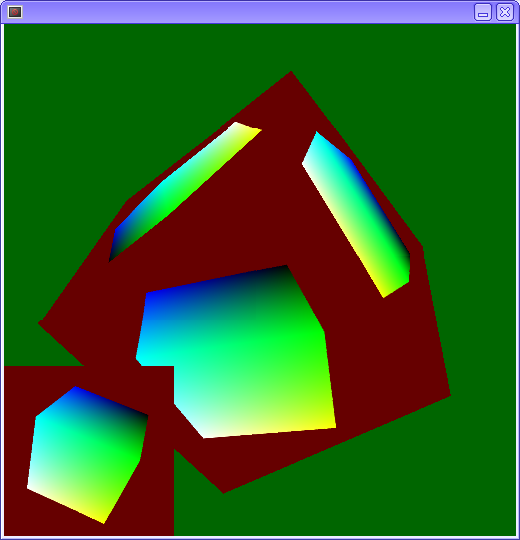Click the empty purple title bar area
520x540 pixels.
(x=248, y=12)
